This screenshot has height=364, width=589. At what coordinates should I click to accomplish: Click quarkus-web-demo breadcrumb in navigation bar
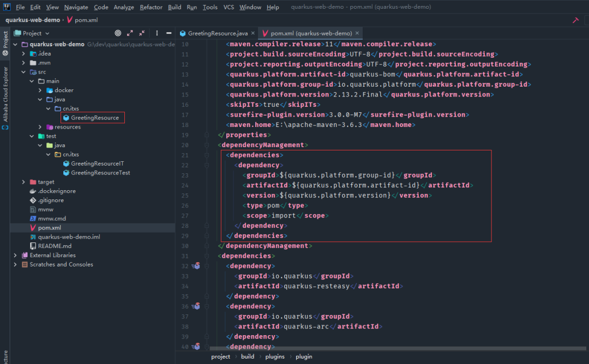tap(33, 20)
